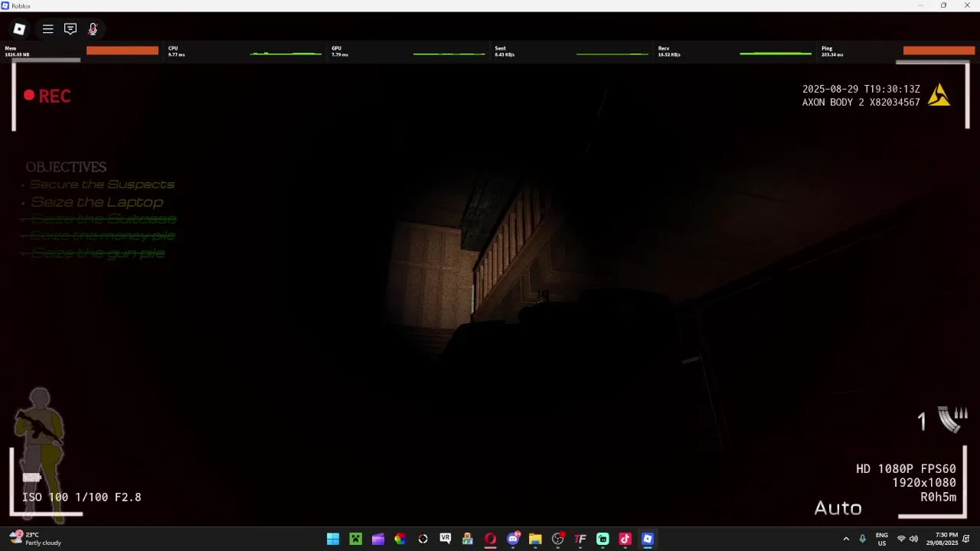
Task: Change the ENG US input language
Action: point(882,539)
